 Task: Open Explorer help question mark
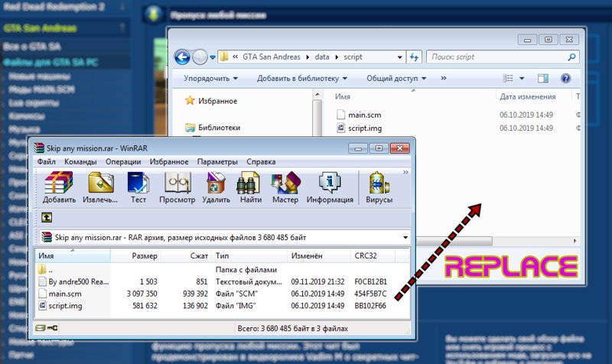[565, 79]
